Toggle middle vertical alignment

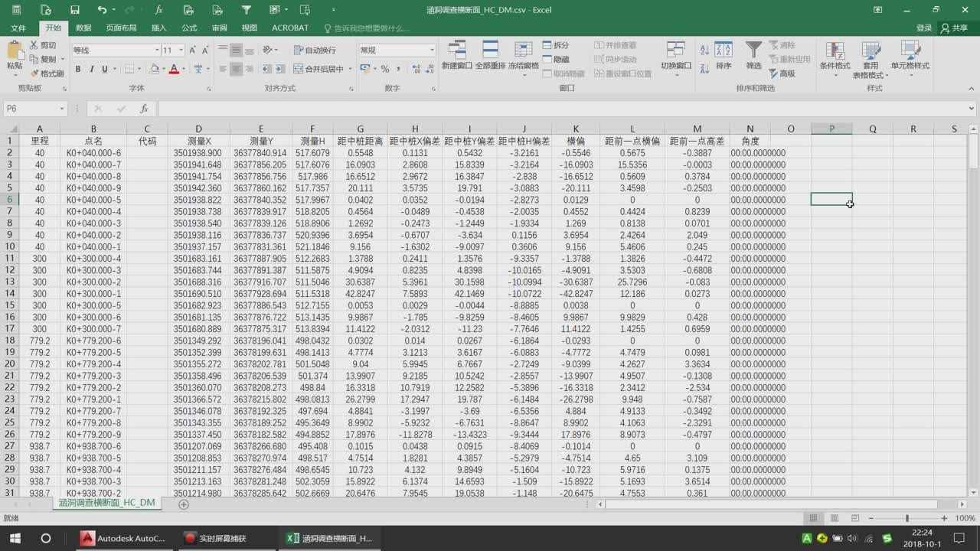tap(237, 50)
